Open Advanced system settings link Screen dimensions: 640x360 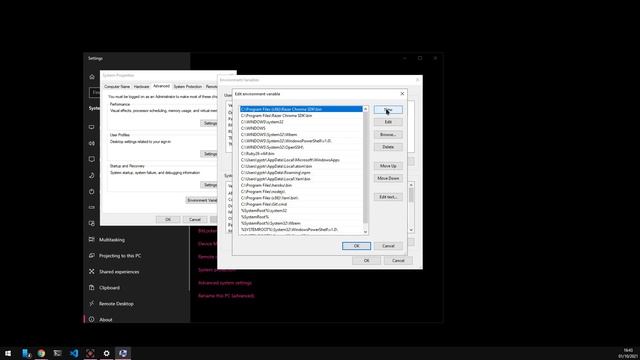(x=225, y=283)
